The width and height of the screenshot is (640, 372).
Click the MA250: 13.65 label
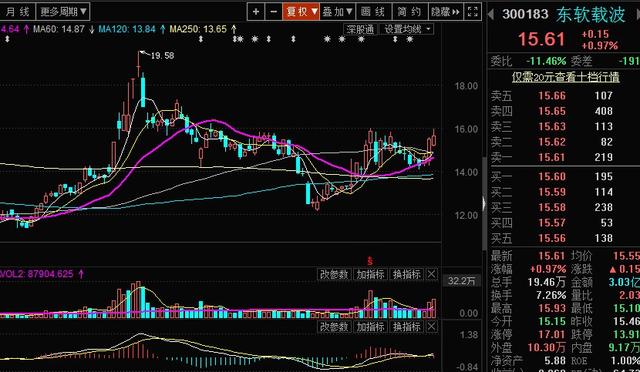click(x=198, y=29)
